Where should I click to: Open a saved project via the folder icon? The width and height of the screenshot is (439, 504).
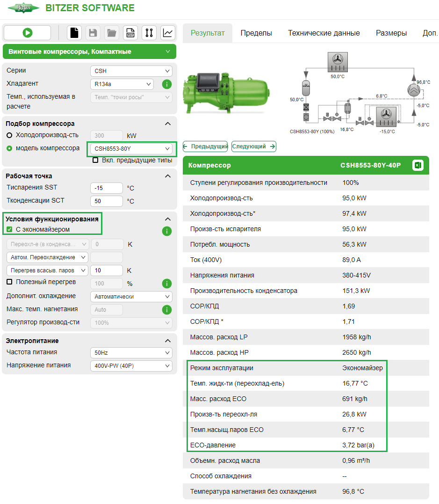111,33
